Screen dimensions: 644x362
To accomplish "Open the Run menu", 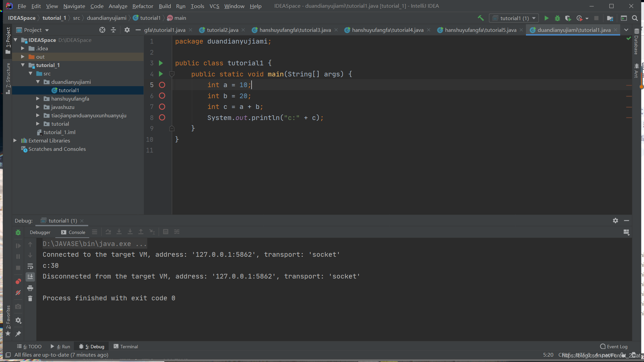I will coord(180,6).
